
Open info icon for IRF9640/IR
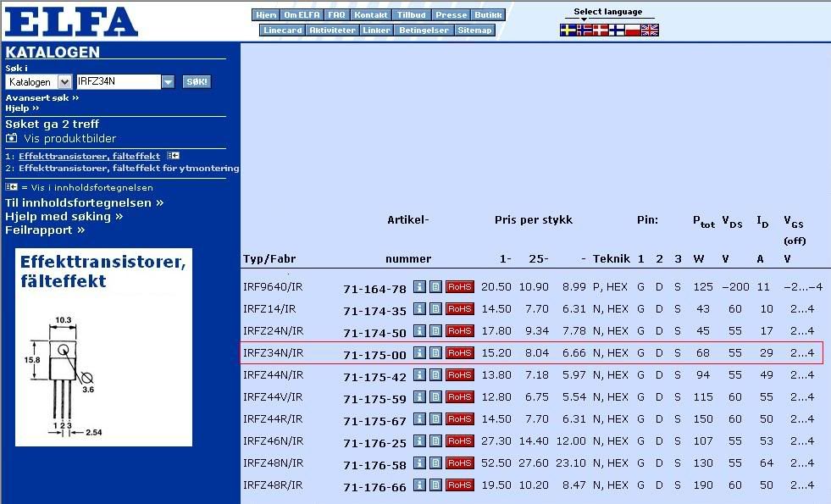[x=419, y=286]
